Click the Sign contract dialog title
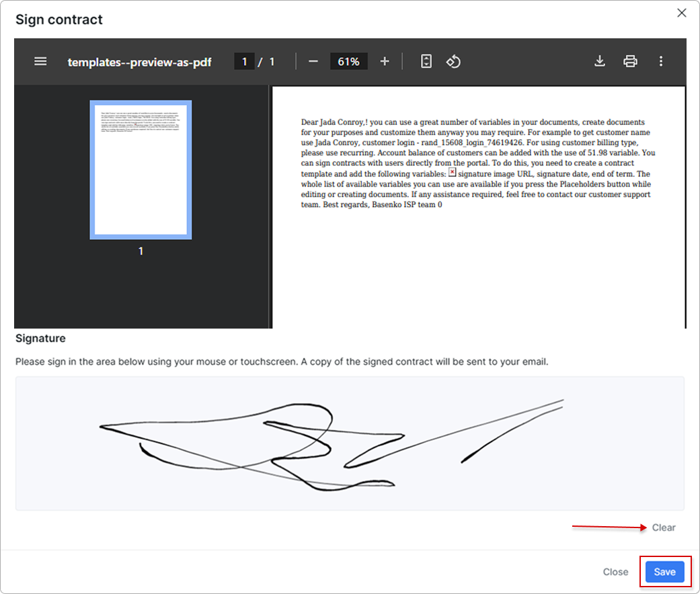Viewport: 700px width, 594px height. tap(59, 19)
